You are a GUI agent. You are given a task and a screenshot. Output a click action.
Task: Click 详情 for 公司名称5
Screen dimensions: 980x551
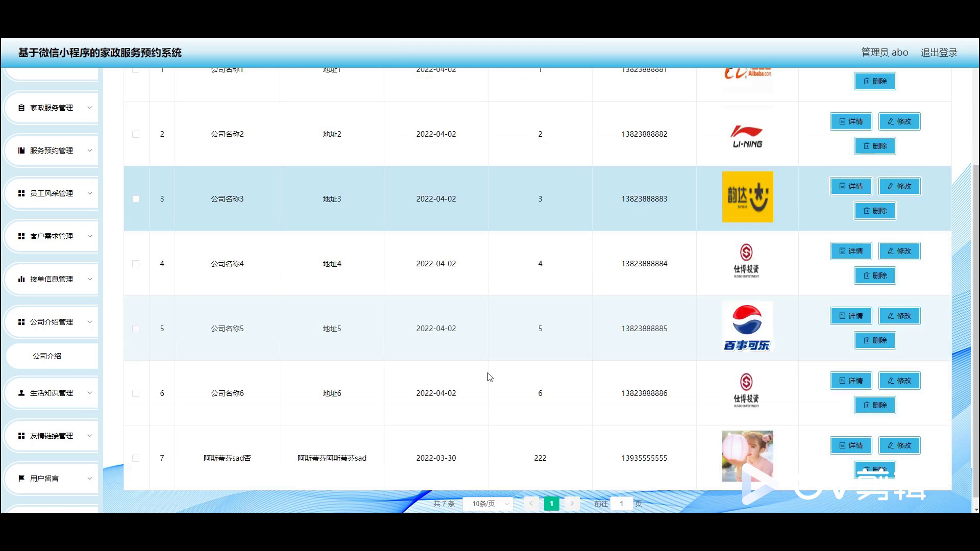click(x=851, y=316)
